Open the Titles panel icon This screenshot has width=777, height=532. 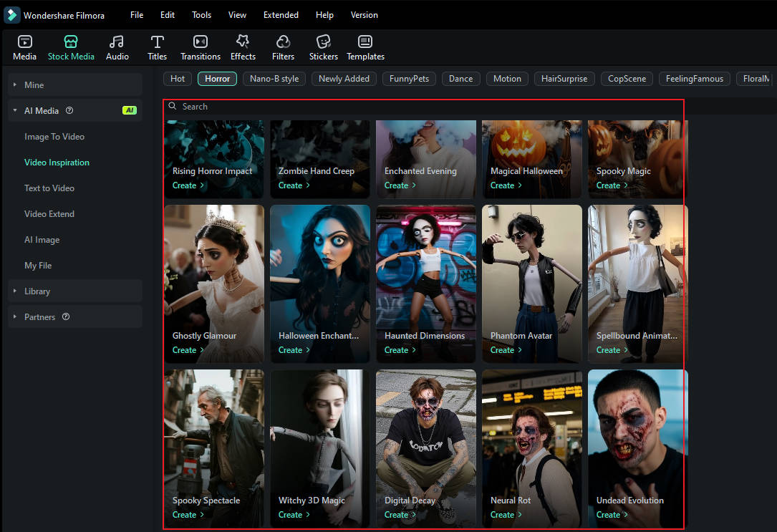[157, 47]
